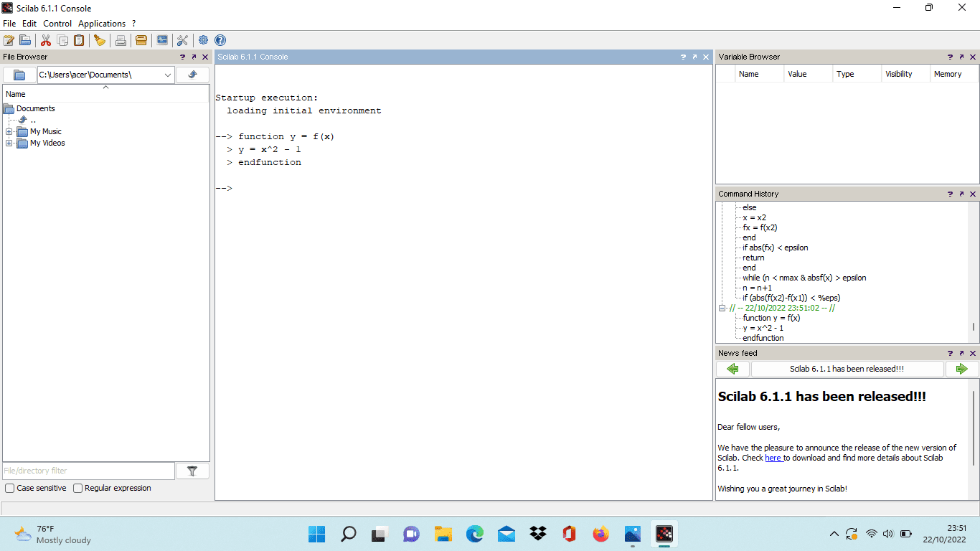The image size is (980, 551).
Task: Close the Variable Browser panel
Action: point(973,57)
